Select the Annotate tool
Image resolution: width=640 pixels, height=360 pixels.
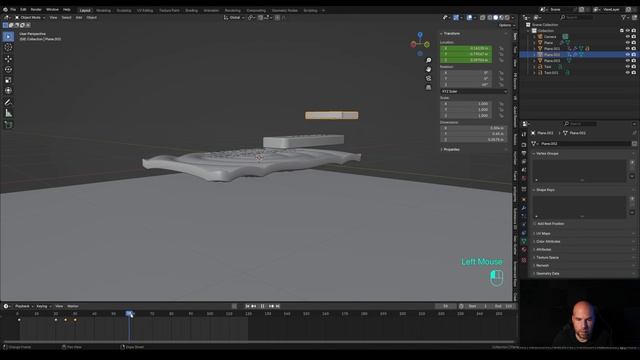[8, 102]
